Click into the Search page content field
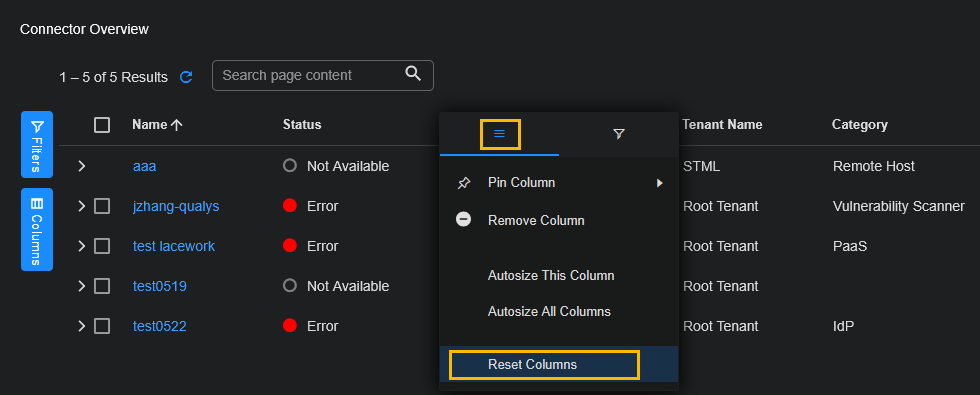The height and width of the screenshot is (395, 980). tap(322, 75)
